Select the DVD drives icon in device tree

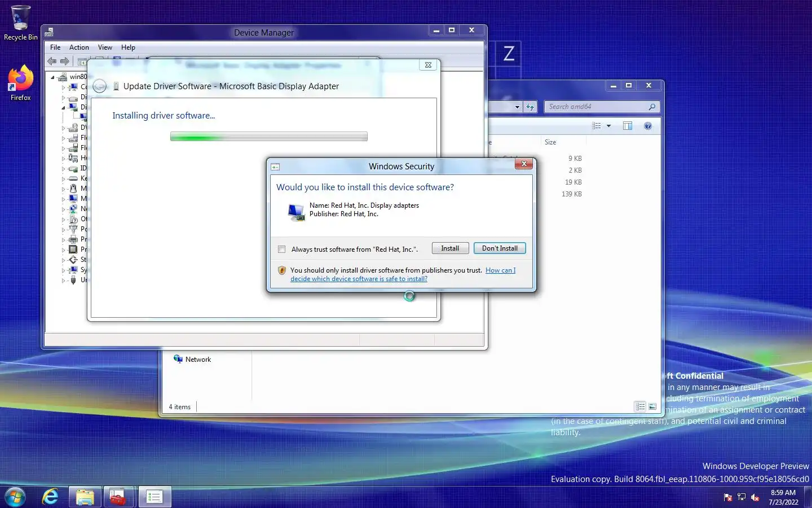73,128
